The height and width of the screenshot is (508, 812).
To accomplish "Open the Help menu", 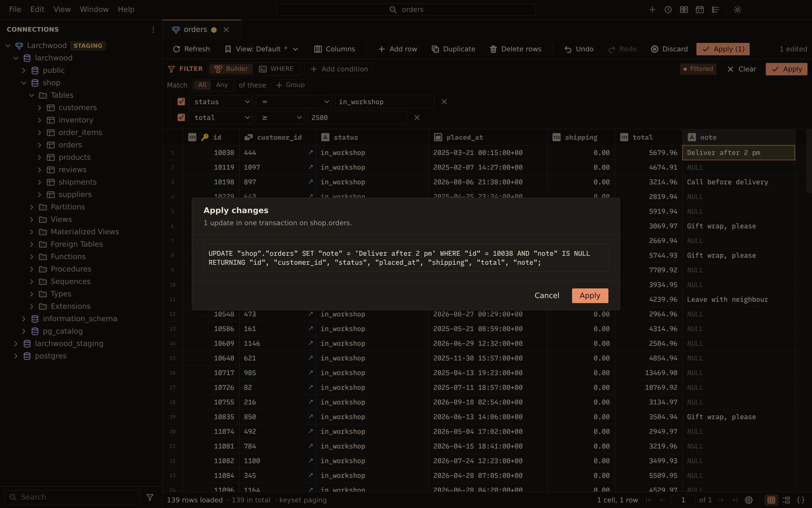I will pos(126,9).
